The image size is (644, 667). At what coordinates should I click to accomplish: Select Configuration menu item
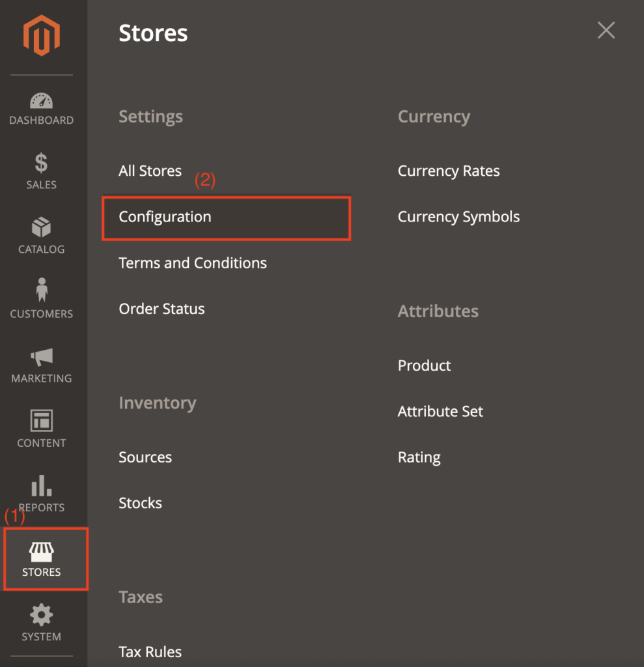(x=165, y=217)
